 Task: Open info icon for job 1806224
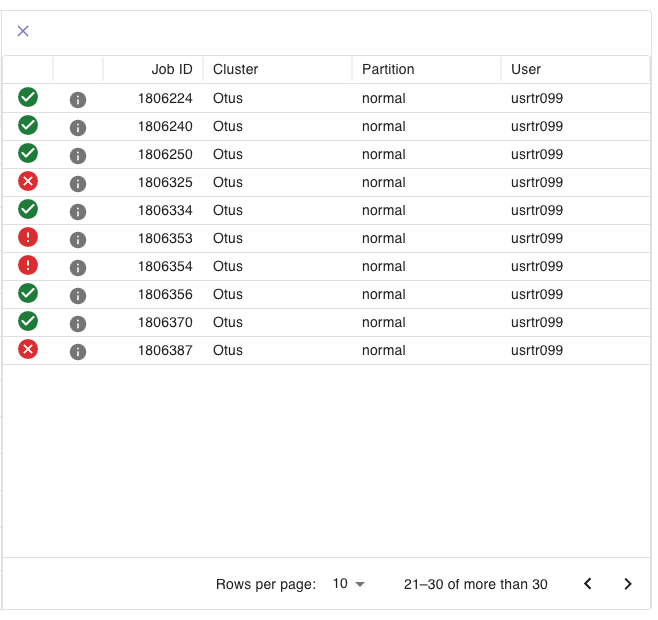[x=78, y=100]
